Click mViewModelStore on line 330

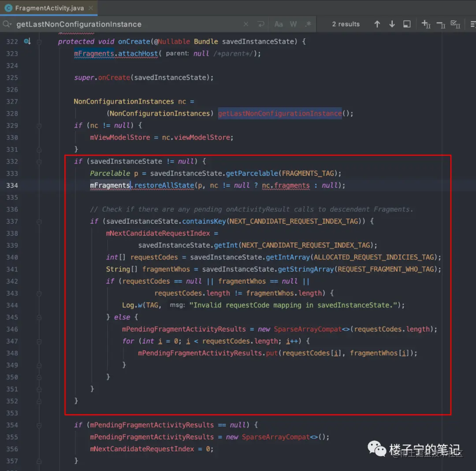pyautogui.click(x=120, y=137)
